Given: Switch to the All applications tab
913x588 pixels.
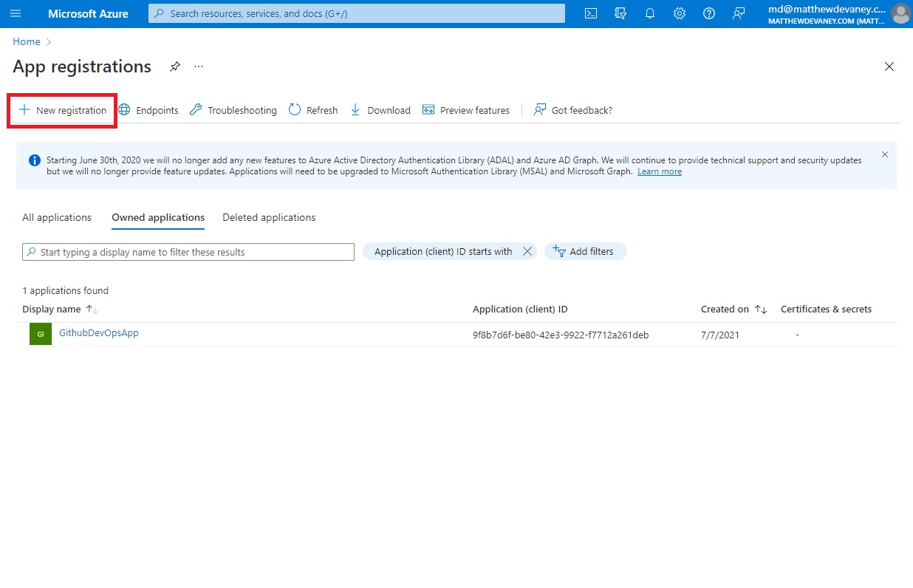Looking at the screenshot, I should 57,217.
